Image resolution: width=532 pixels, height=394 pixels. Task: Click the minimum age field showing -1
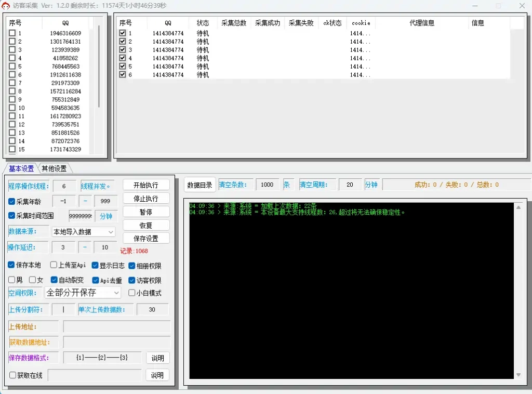tap(63, 201)
